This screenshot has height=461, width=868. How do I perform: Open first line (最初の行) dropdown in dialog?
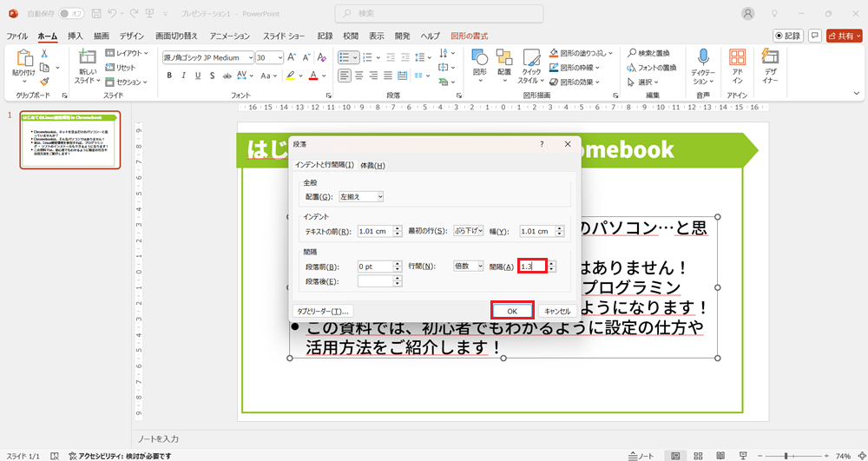[x=469, y=231]
